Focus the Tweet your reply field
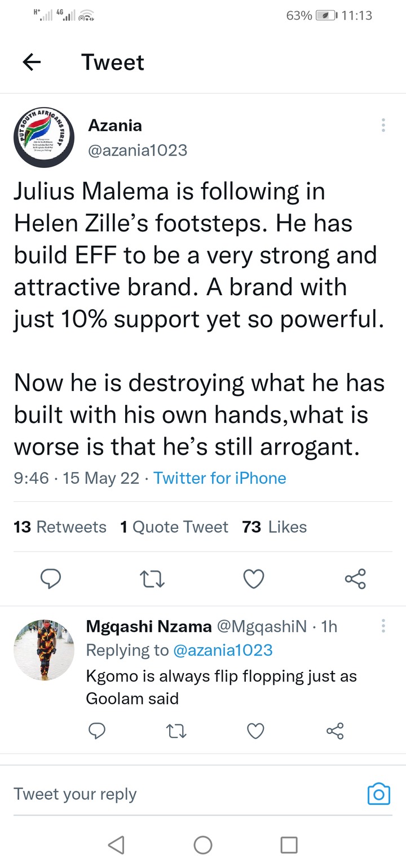The width and height of the screenshot is (406, 868). pos(186,794)
